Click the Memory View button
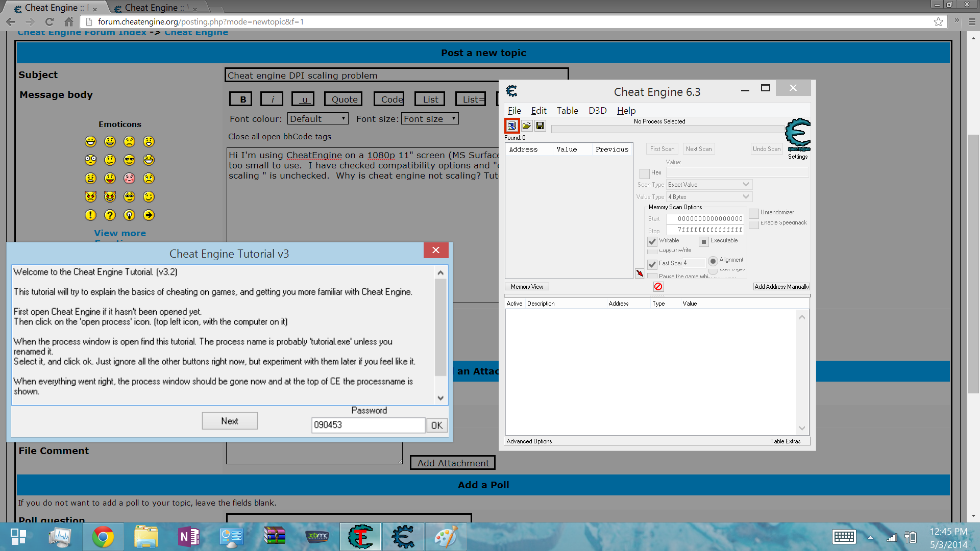Image resolution: width=980 pixels, height=551 pixels. 527,287
